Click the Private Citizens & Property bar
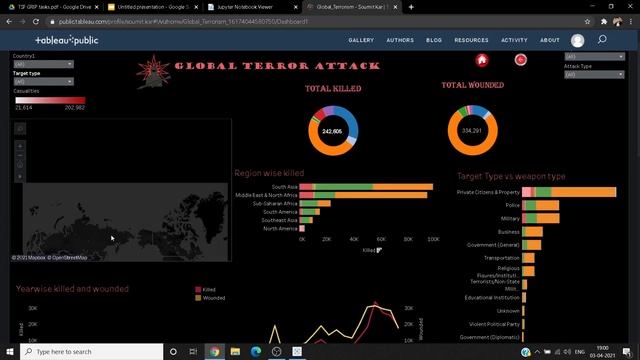 [x=569, y=192]
